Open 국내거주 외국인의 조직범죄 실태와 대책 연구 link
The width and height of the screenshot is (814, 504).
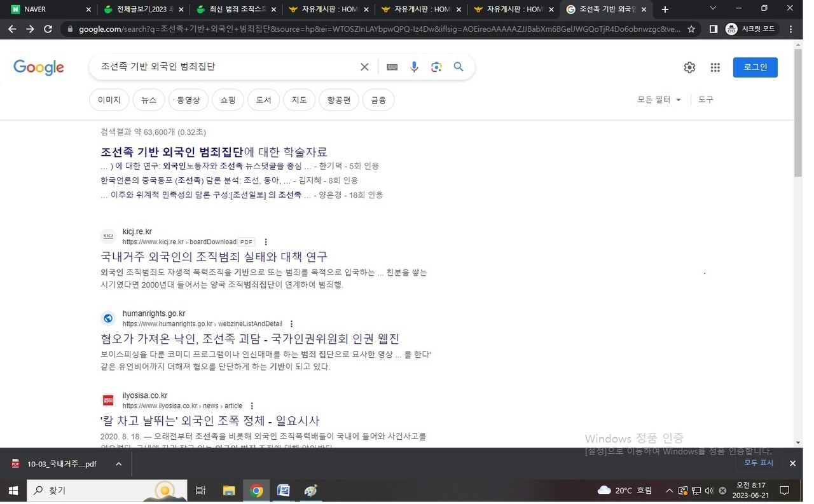click(x=214, y=257)
